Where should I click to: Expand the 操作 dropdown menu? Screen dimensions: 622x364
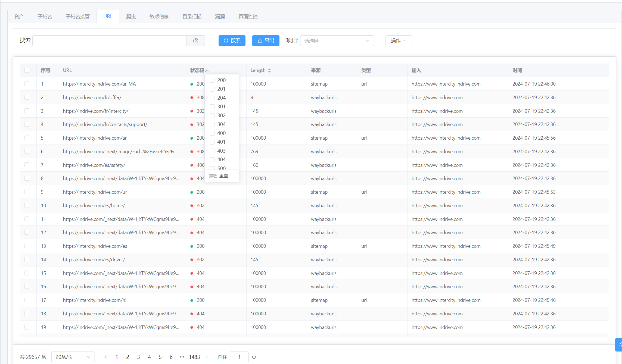[399, 41]
